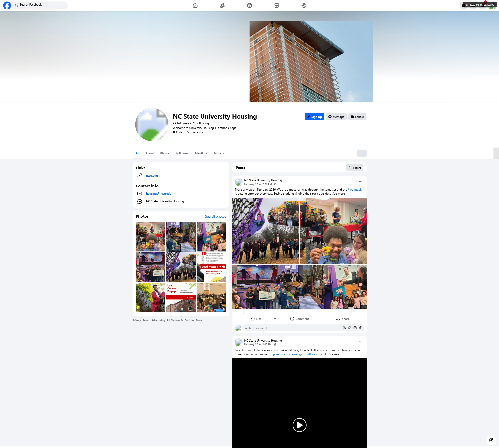Open reaction options arrow next to Like

tap(275, 319)
